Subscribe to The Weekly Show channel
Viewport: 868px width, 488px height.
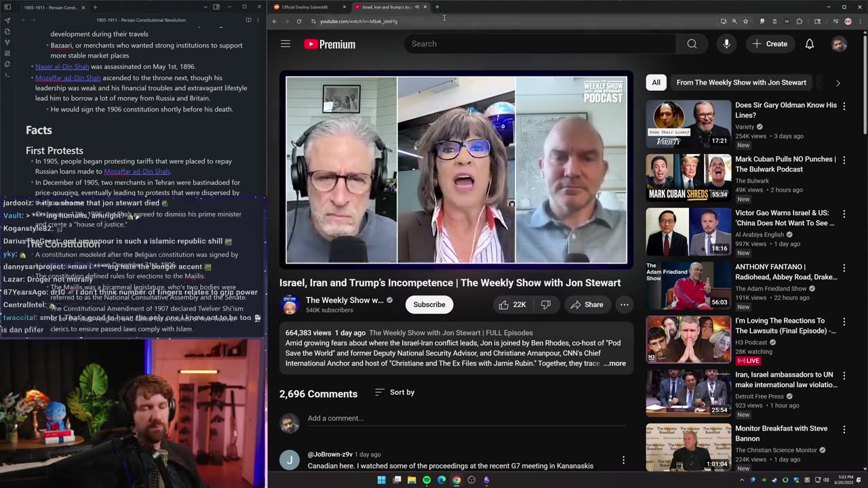(429, 305)
